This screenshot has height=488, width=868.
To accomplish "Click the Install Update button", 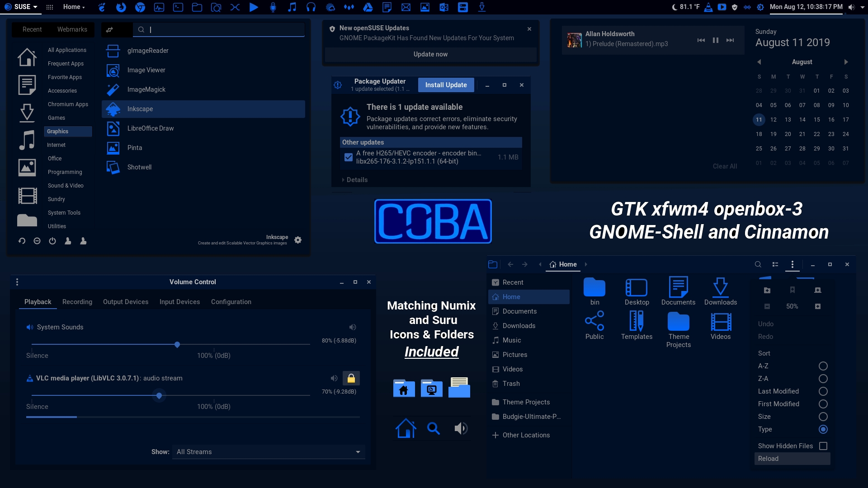I will point(446,85).
